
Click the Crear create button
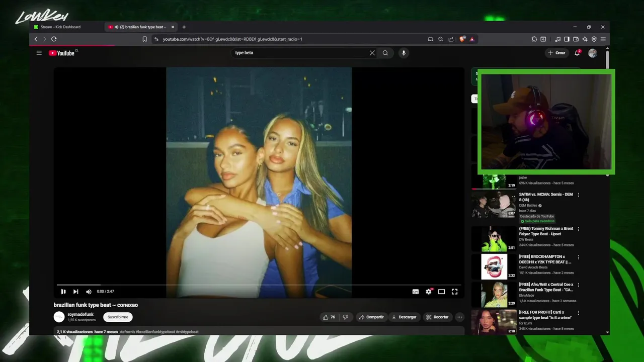(557, 53)
